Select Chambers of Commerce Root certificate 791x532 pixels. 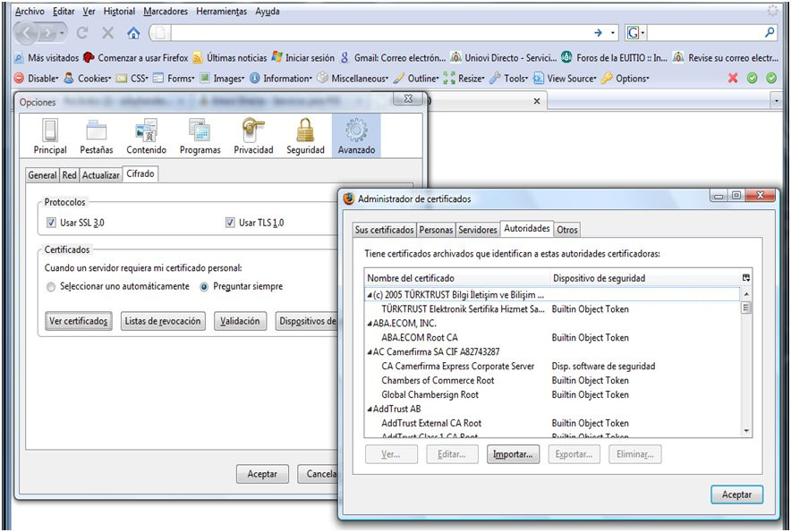[x=438, y=381]
